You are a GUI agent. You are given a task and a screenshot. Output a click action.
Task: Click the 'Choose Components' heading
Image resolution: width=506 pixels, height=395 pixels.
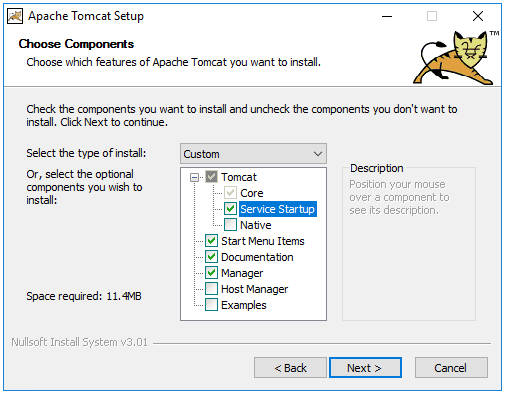coord(76,44)
